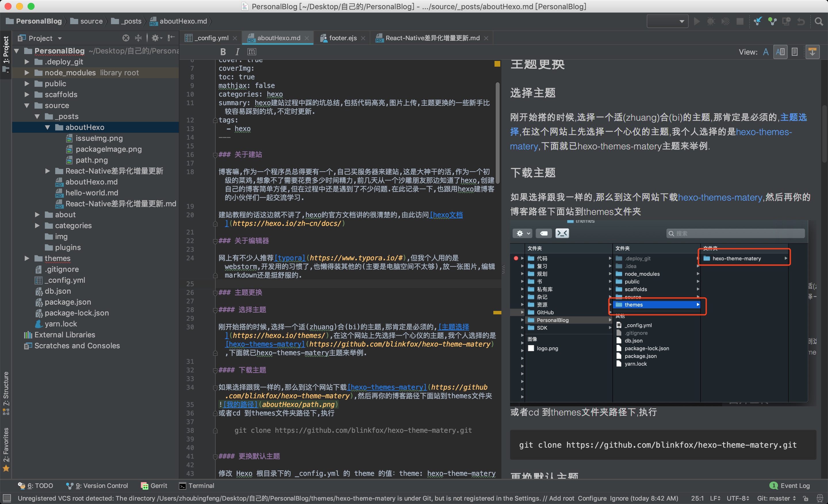This screenshot has width=828, height=504.
Task: Open the TODO tool window
Action: click(x=36, y=486)
